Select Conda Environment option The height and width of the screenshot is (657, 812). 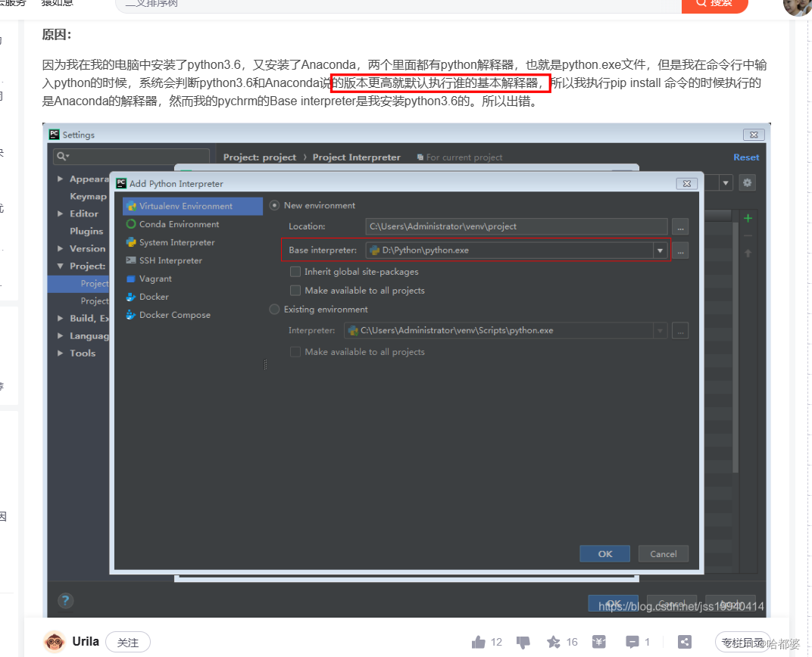click(180, 224)
